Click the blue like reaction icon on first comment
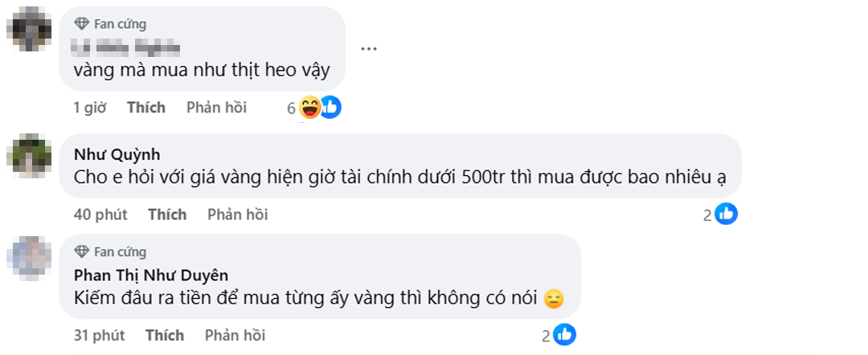This screenshot has height=355, width=868. (x=330, y=108)
